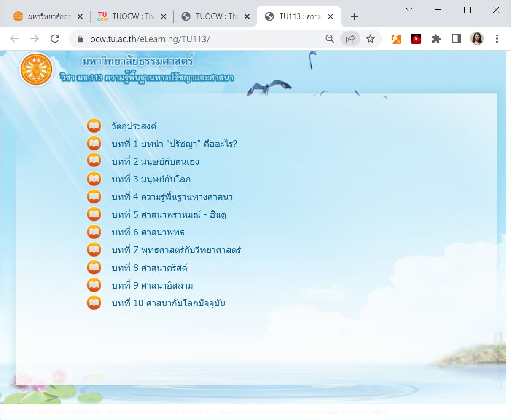Click the zoom magnifier icon in address bar

tap(330, 39)
